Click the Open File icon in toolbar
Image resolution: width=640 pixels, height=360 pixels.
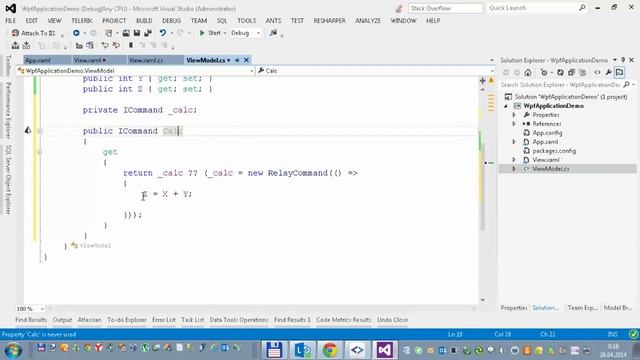point(126,33)
